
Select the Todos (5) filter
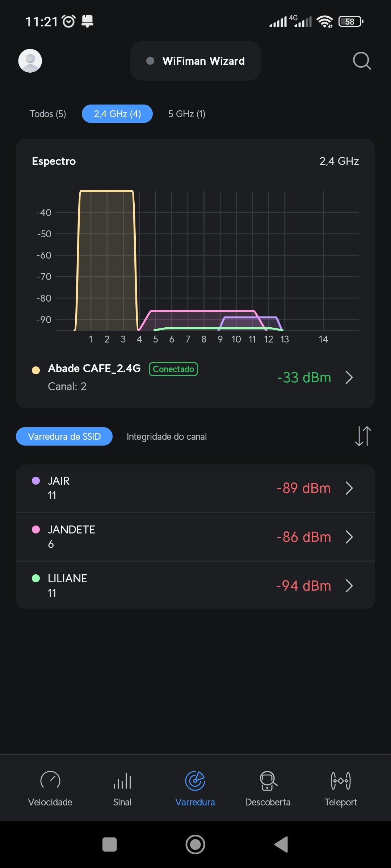pyautogui.click(x=48, y=114)
